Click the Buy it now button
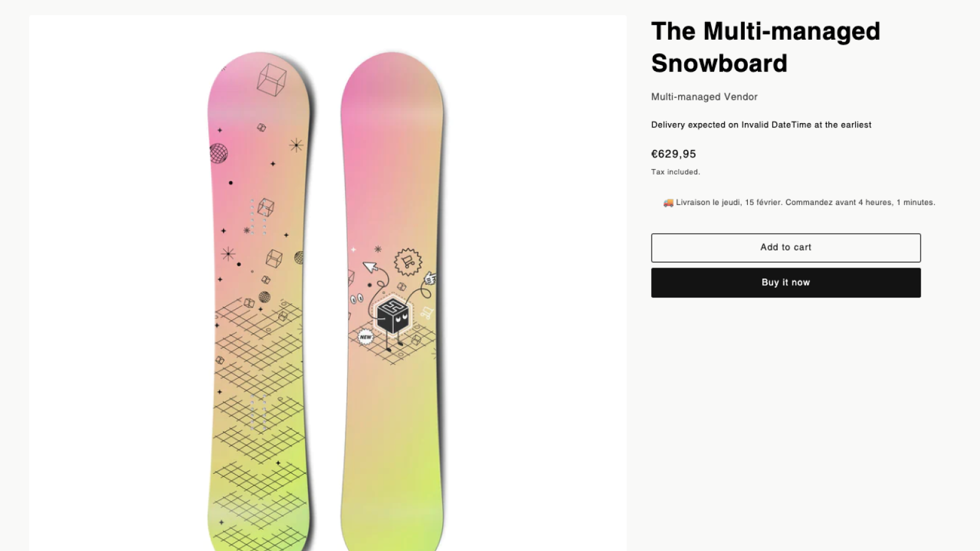The height and width of the screenshot is (551, 980). pos(785,282)
